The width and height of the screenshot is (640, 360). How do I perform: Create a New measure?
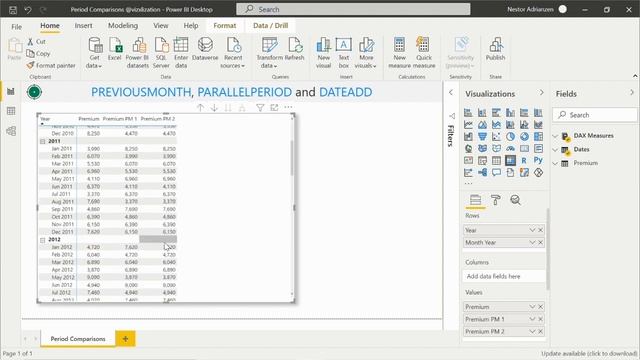400,53
